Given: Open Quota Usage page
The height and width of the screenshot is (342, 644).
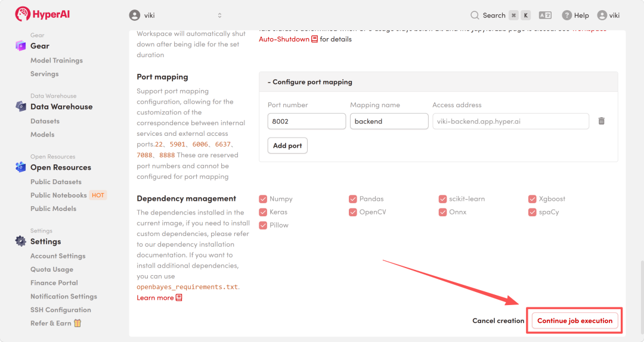Looking at the screenshot, I should coord(52,269).
